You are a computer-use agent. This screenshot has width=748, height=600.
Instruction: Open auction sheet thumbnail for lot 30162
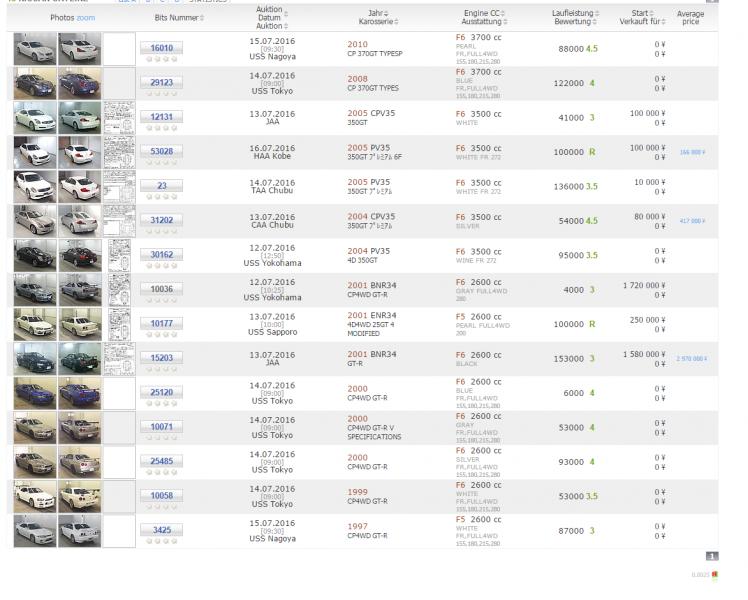(x=119, y=255)
